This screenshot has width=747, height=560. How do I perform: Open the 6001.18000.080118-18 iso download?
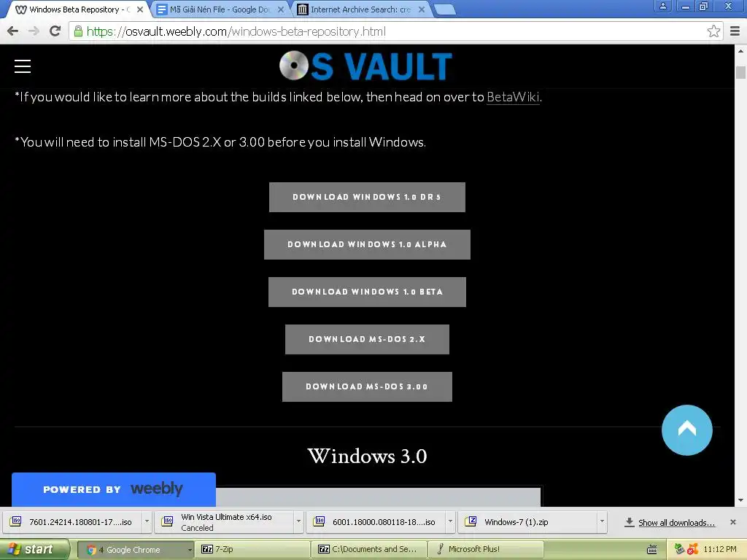click(x=376, y=522)
